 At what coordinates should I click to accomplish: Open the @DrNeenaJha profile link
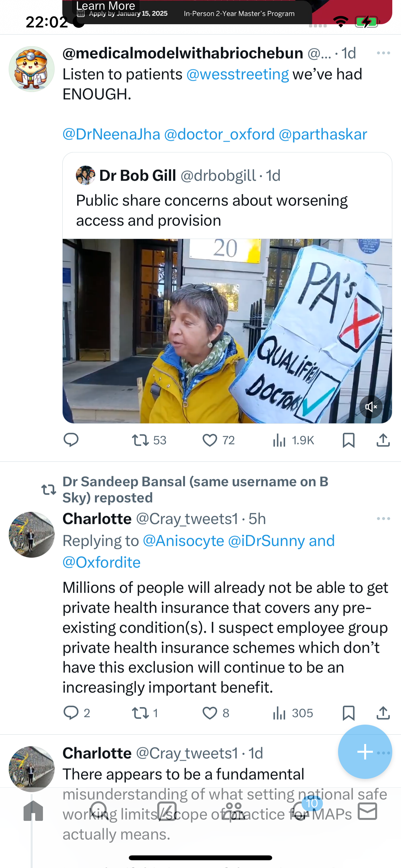tap(111, 134)
